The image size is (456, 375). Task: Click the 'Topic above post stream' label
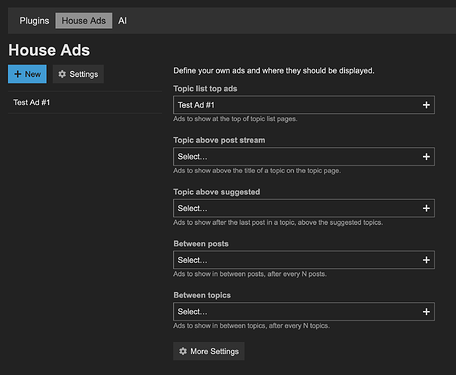219,140
